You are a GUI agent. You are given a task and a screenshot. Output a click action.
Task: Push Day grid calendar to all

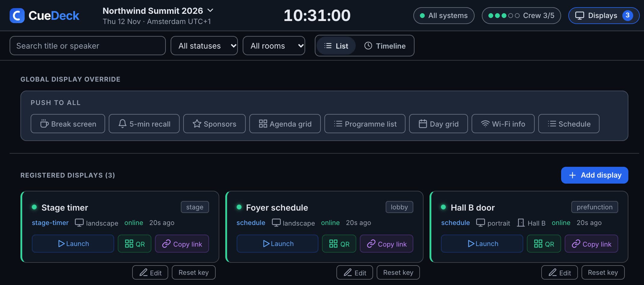439,124
